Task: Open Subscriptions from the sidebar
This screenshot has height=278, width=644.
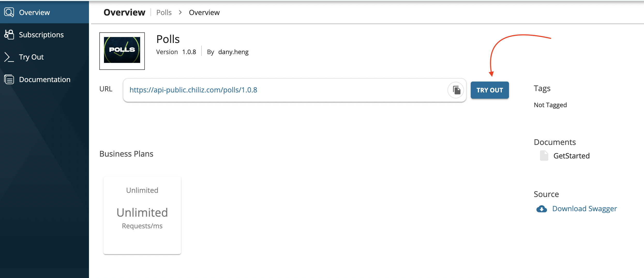Action: [41, 35]
